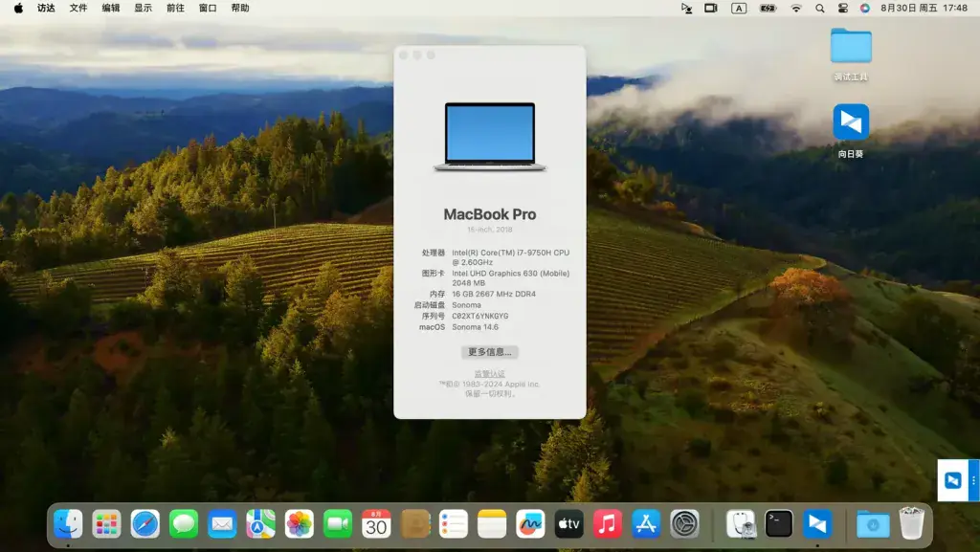This screenshot has height=552, width=980.
Task: Open the 访达 menu
Action: 46,8
